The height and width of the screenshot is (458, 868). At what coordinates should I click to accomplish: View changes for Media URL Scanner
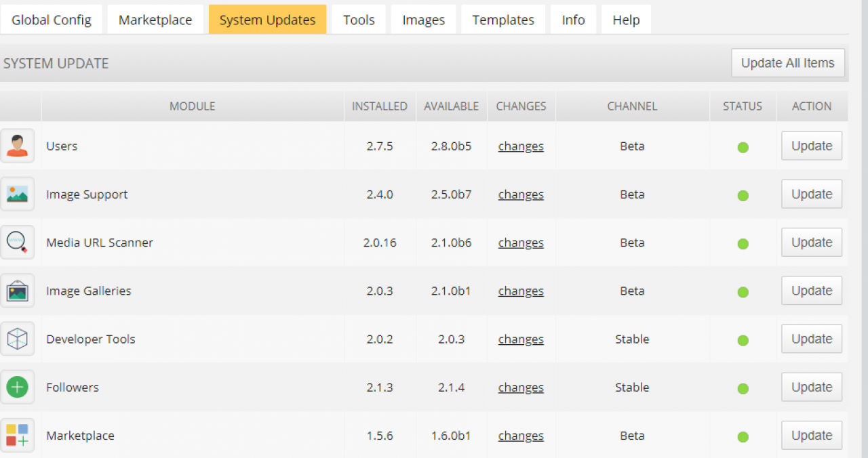(521, 243)
